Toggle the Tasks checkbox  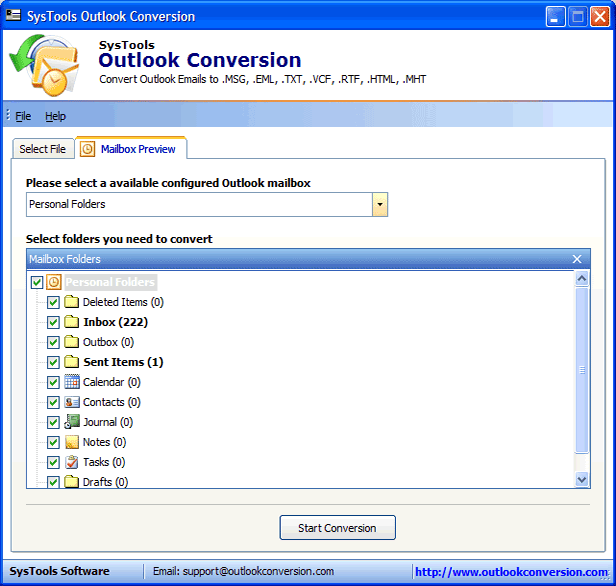[x=53, y=463]
